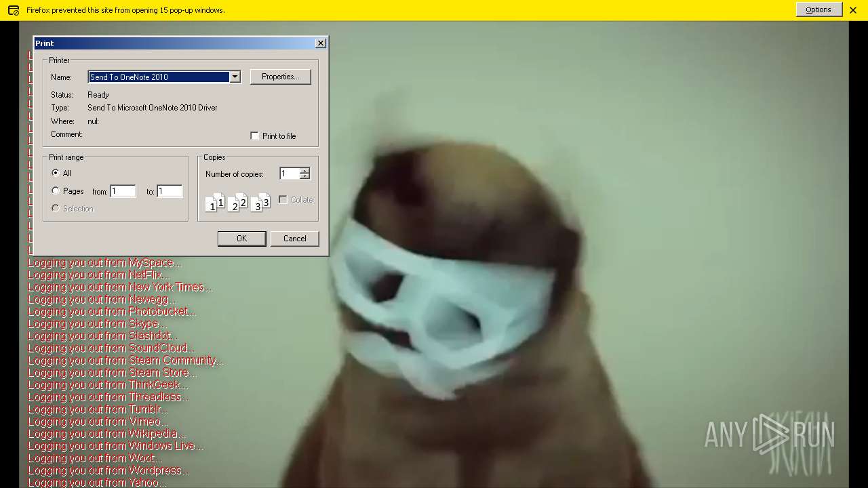Toggle the Collate checkbox

(283, 200)
